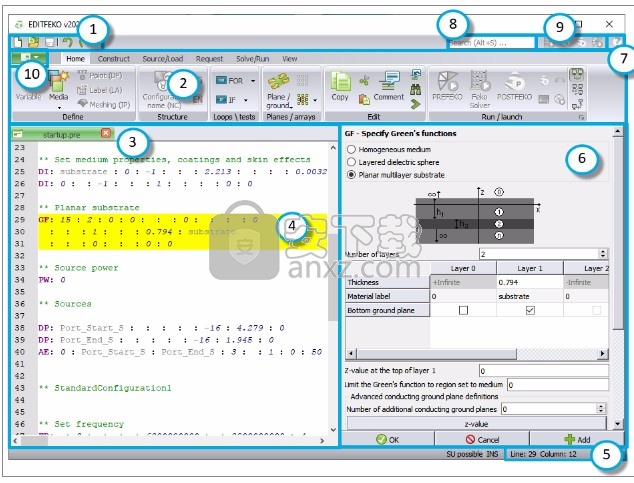
Task: Launch POSTFEKO from ribbon
Action: 514,86
